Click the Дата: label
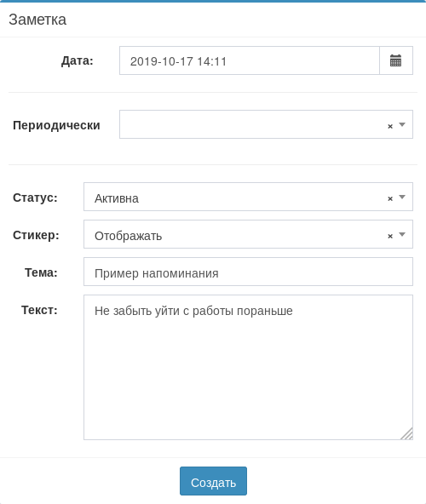 point(78,60)
